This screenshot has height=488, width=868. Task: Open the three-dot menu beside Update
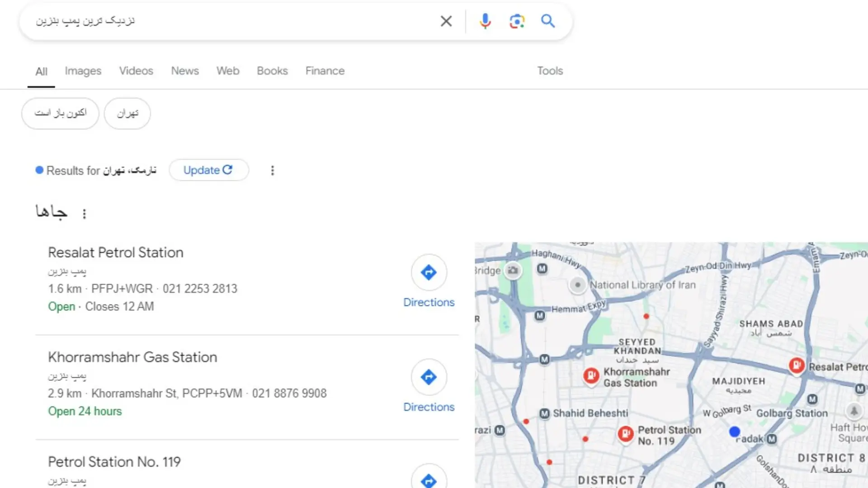click(x=272, y=170)
